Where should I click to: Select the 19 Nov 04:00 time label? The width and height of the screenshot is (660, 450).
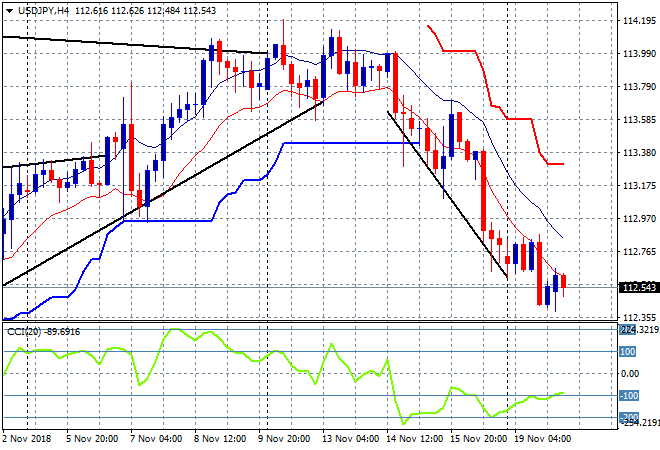[x=542, y=439]
